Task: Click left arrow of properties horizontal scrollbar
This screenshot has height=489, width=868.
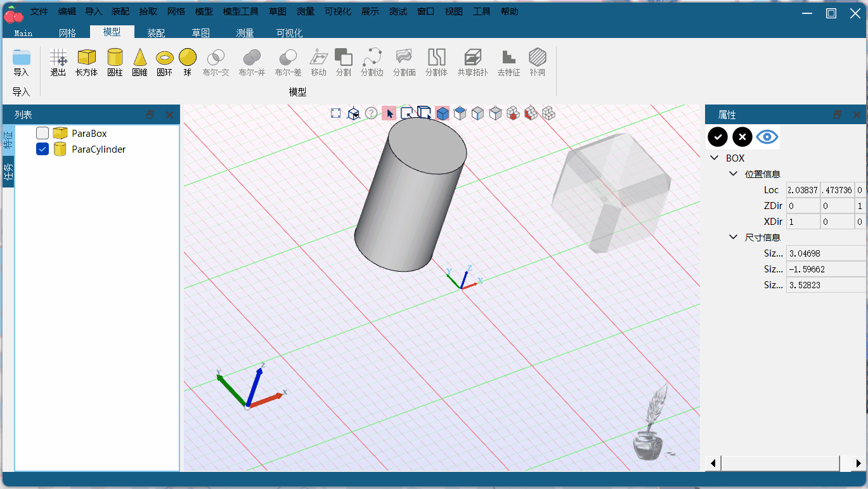Action: click(713, 463)
